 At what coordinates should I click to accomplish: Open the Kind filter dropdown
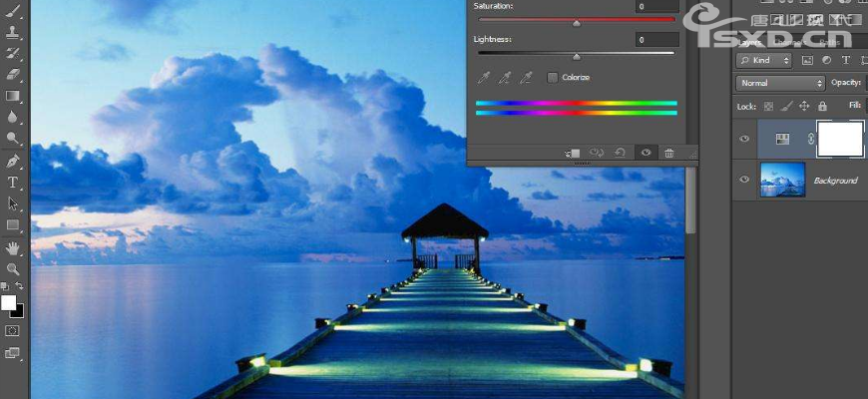tap(764, 60)
